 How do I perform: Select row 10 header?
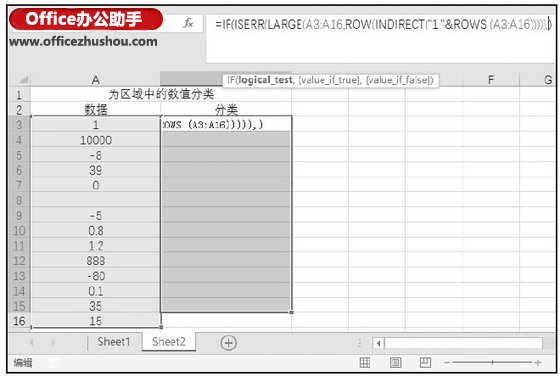coord(19,230)
